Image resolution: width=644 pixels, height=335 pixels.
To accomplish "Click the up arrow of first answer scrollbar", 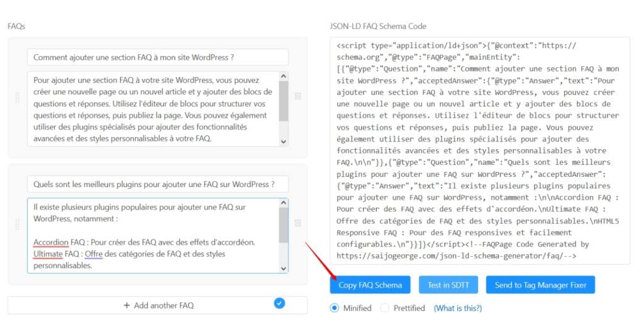I will tap(284, 76).
